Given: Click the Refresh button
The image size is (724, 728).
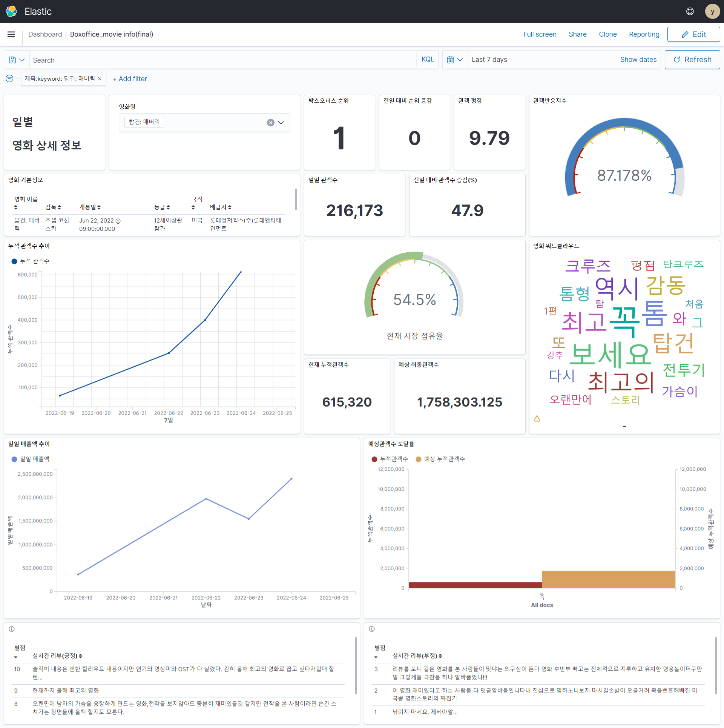Looking at the screenshot, I should point(692,60).
